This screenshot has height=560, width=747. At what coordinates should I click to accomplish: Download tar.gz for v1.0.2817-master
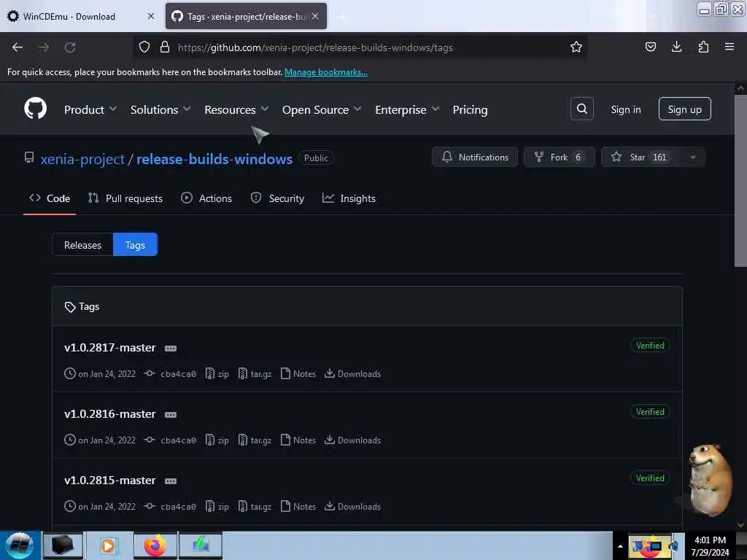click(255, 374)
